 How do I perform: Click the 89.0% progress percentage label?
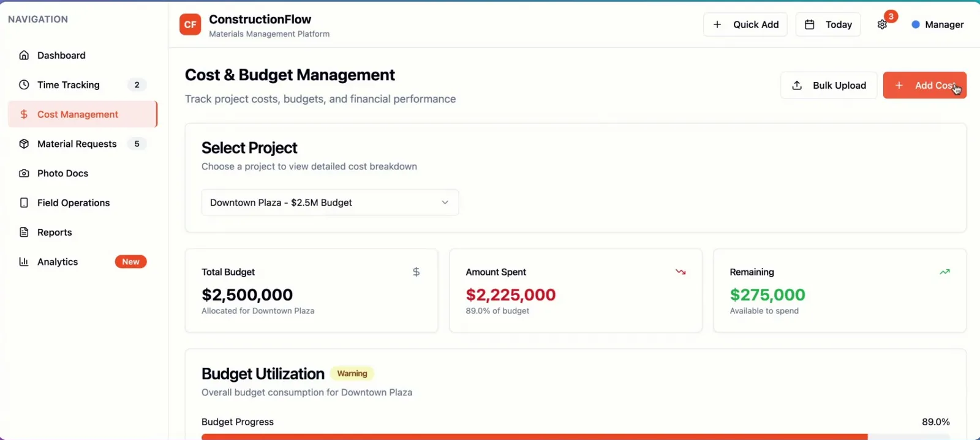[x=936, y=422]
